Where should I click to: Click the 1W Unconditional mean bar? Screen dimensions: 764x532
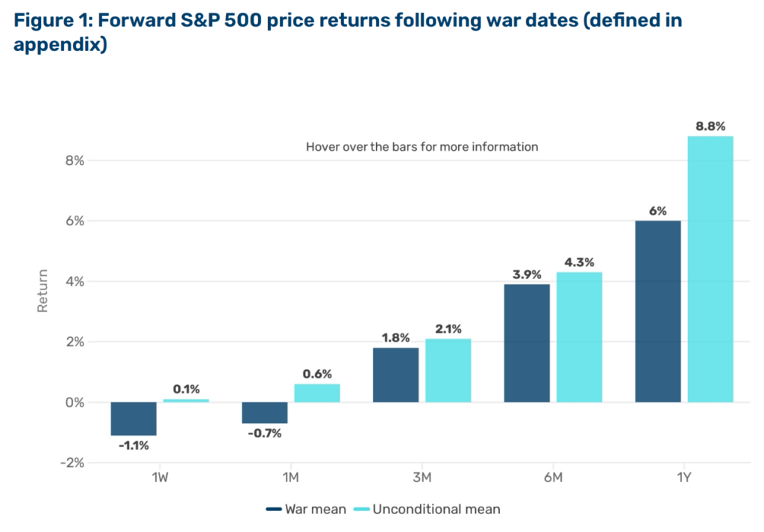[186, 401]
